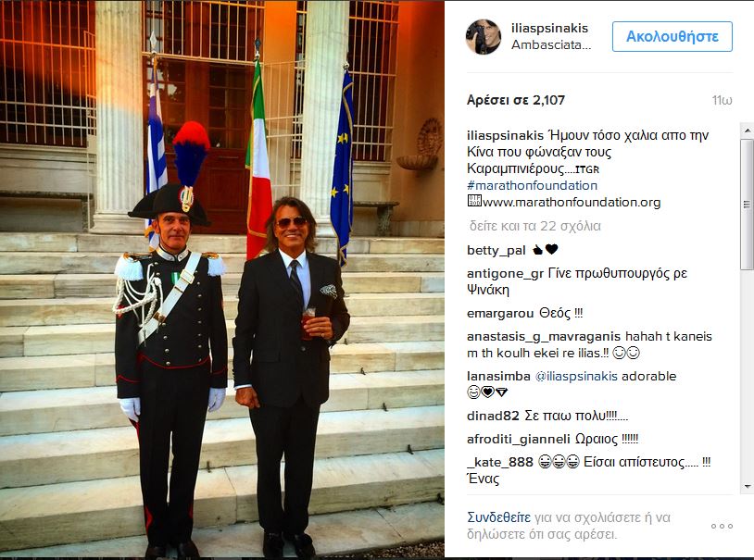Follow the account with Ακολουθήστε button

click(x=672, y=36)
